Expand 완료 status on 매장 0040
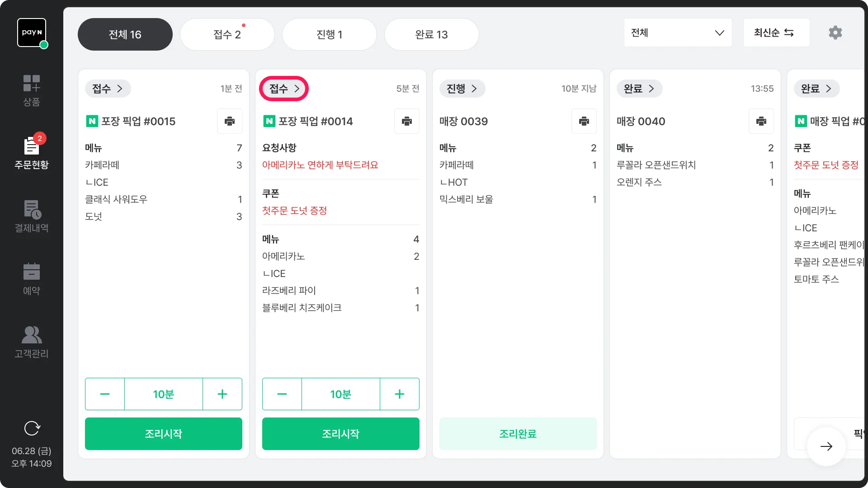 (x=639, y=89)
